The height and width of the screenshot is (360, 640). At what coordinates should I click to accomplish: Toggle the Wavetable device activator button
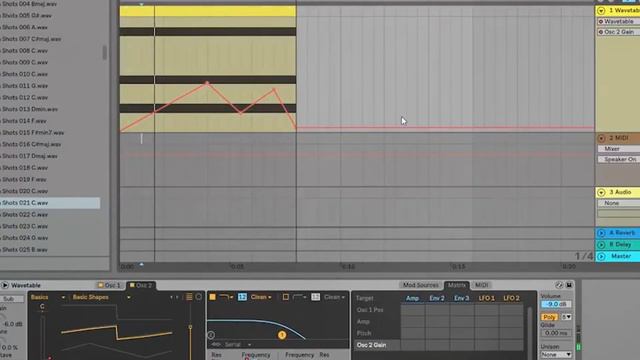coord(4,285)
